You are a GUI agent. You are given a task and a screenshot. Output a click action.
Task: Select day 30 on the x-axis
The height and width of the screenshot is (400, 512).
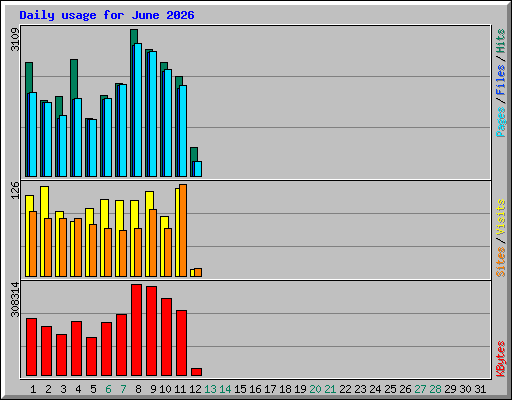[465, 389]
